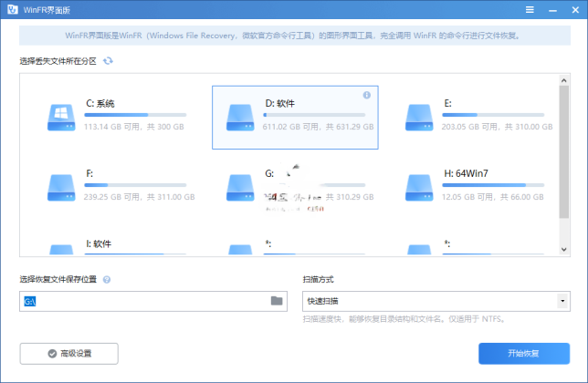
Task: Click the C: usage progress bar
Action: tap(135, 115)
